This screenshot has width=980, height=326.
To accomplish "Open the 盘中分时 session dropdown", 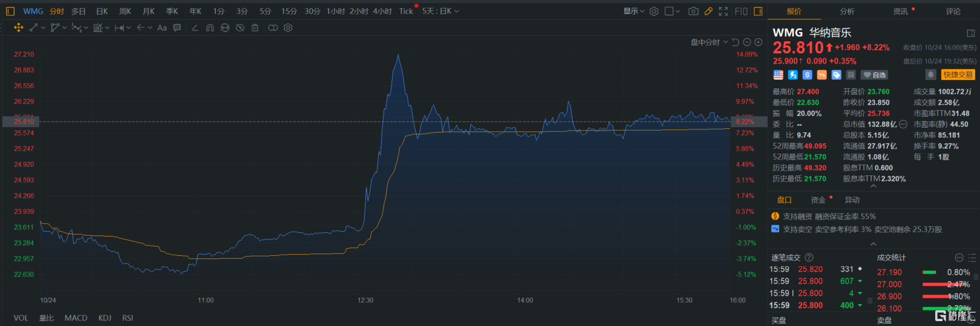I will (x=710, y=42).
